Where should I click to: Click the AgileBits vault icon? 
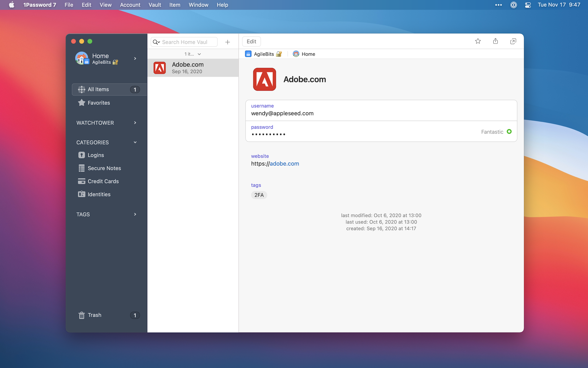[248, 54]
